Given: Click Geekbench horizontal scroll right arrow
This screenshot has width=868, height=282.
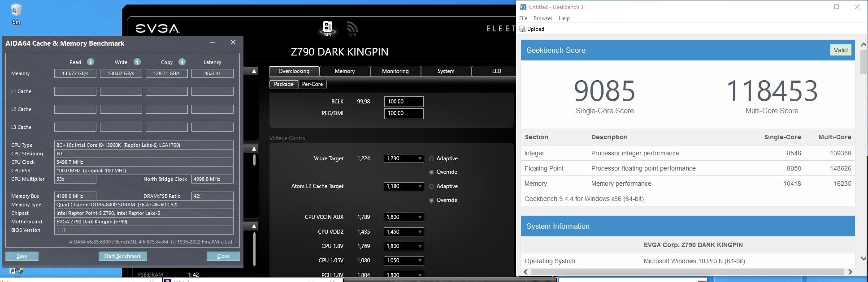Looking at the screenshot, I should click(x=850, y=272).
